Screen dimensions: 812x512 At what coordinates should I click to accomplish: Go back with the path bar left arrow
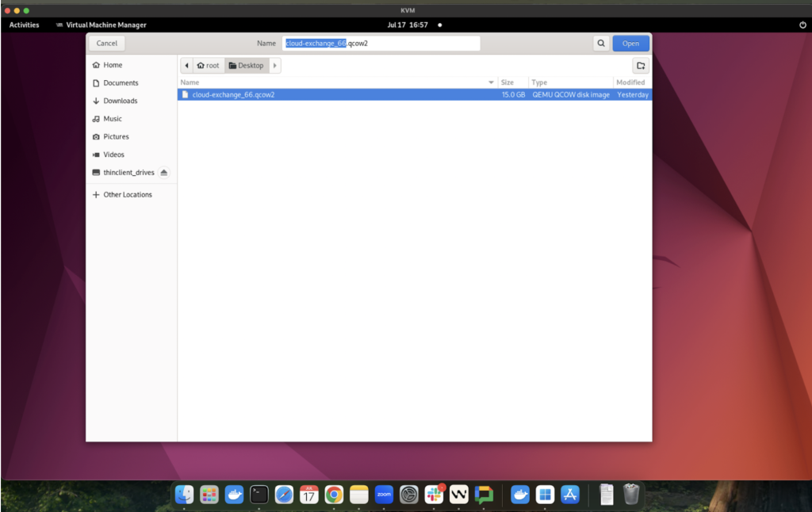[x=186, y=66]
